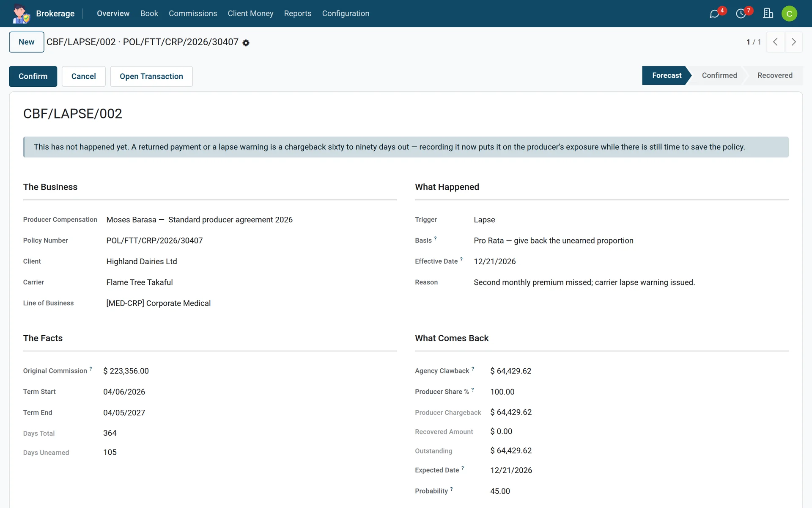Open the Book menu
This screenshot has width=812, height=508.
click(149, 14)
